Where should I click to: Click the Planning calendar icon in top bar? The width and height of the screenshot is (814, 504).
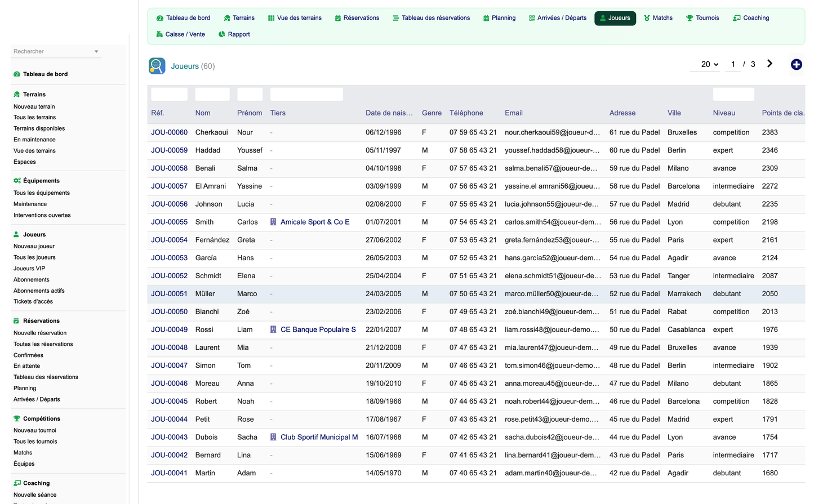coord(486,18)
